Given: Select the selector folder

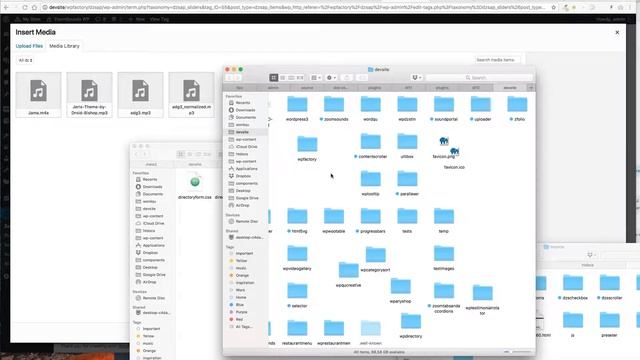Looking at the screenshot, I should point(297,295).
